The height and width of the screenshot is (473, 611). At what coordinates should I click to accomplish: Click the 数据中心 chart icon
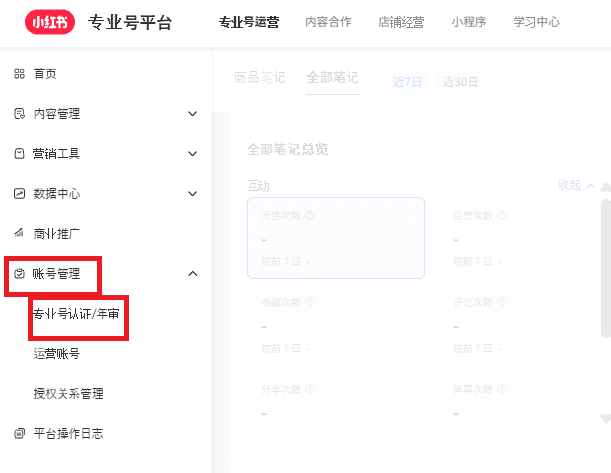(x=19, y=194)
